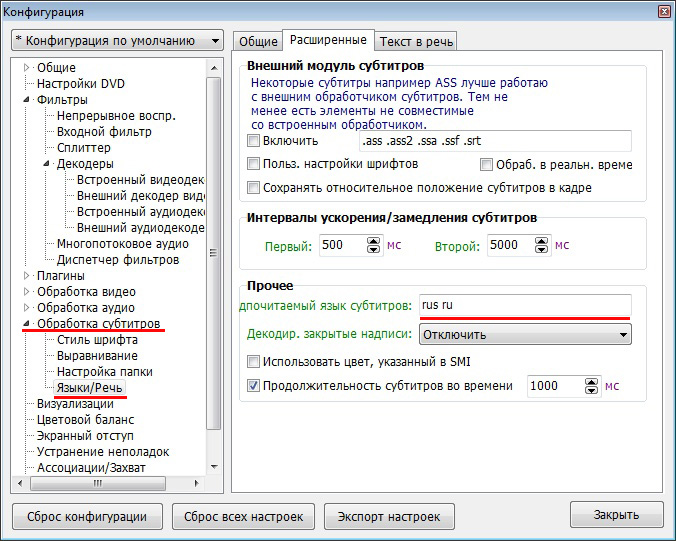This screenshot has height=541, width=676.
Task: Collapse the "Фильтры" tree node
Action: click(27, 100)
